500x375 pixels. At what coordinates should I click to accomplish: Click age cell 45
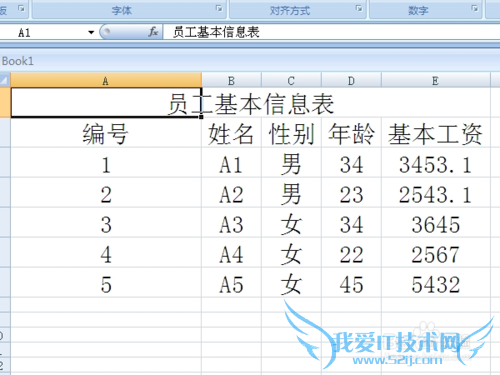click(x=351, y=283)
